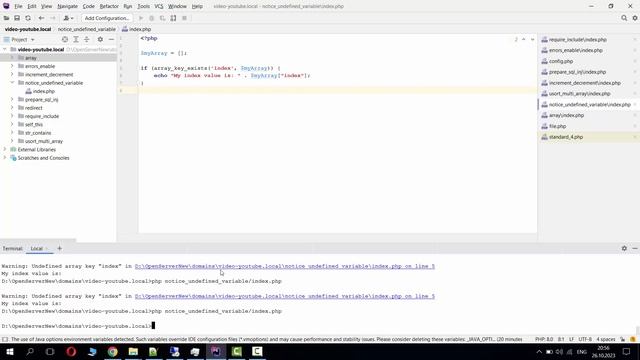Open the File menu
The height and width of the screenshot is (360, 640).
pos(18,6)
